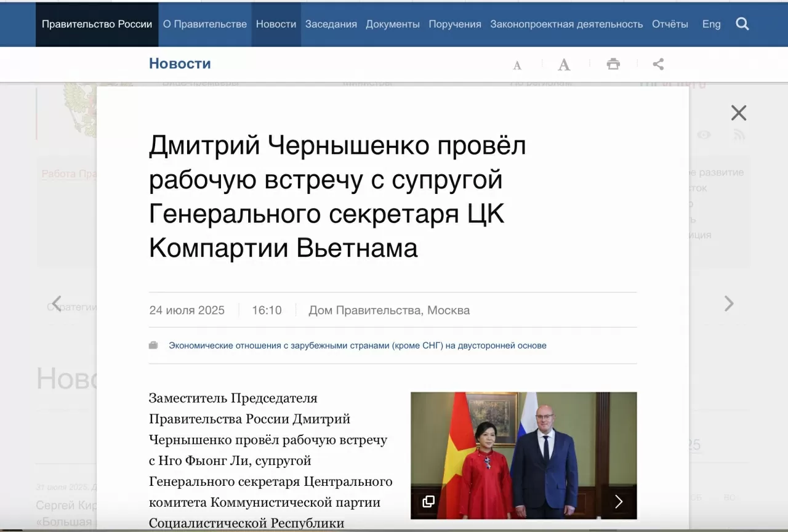Open meeting photo of Chernyshenko
The width and height of the screenshot is (788, 532).
pyautogui.click(x=524, y=456)
